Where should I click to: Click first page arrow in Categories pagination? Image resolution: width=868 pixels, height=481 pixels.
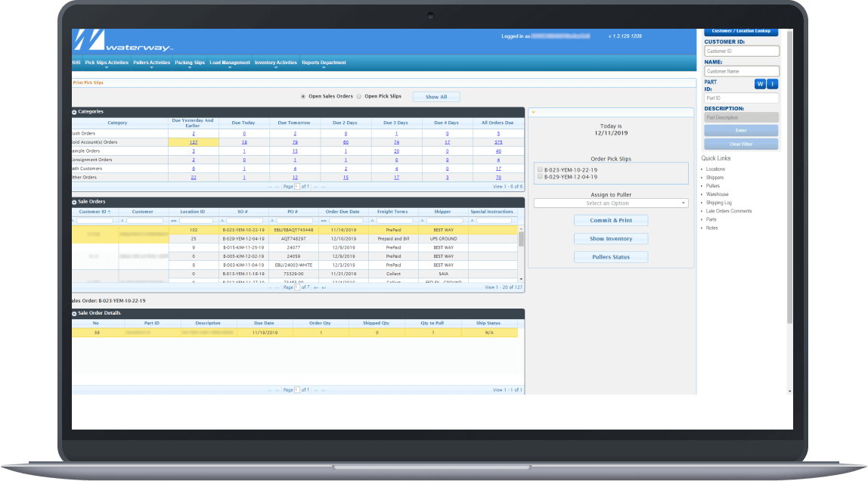click(269, 186)
